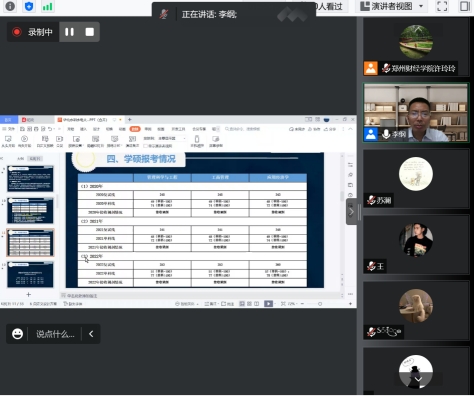The image size is (474, 396).
Task: Enter full screen mode
Action: coord(442,6)
